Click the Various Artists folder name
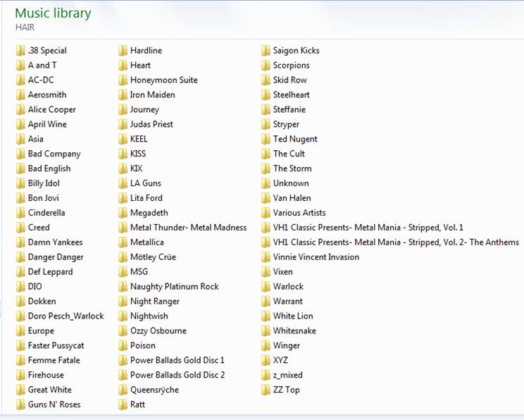The image size is (524, 420). [x=299, y=213]
